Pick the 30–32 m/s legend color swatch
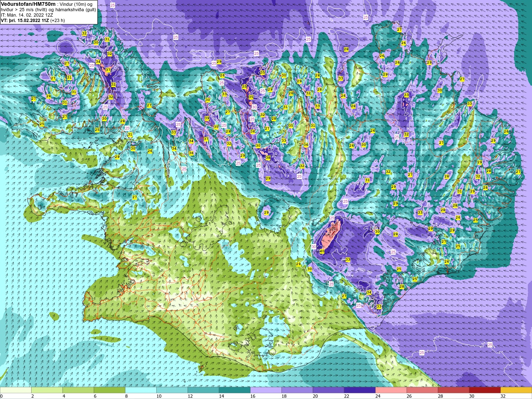This screenshot has height=399, width=532. tap(485, 390)
